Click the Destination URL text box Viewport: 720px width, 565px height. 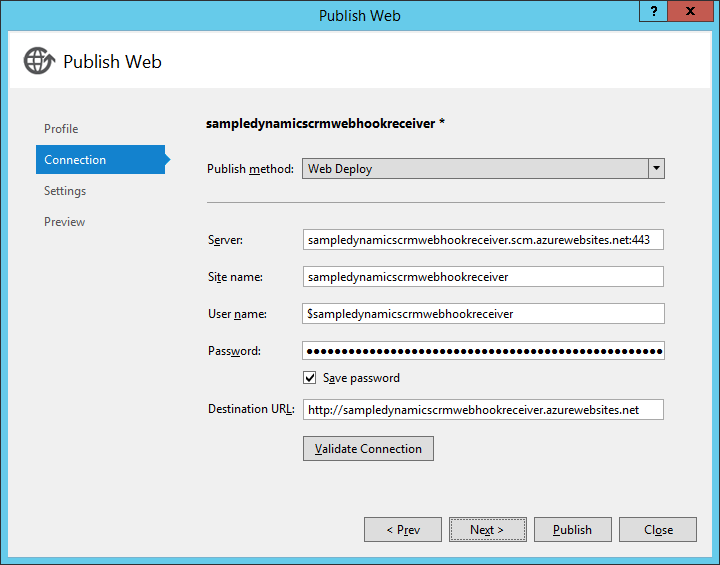483,410
